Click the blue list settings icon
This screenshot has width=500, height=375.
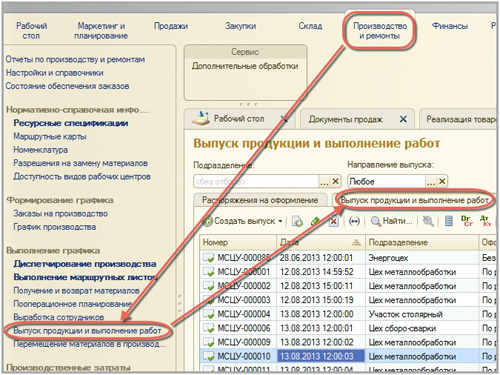pyautogui.click(x=449, y=221)
